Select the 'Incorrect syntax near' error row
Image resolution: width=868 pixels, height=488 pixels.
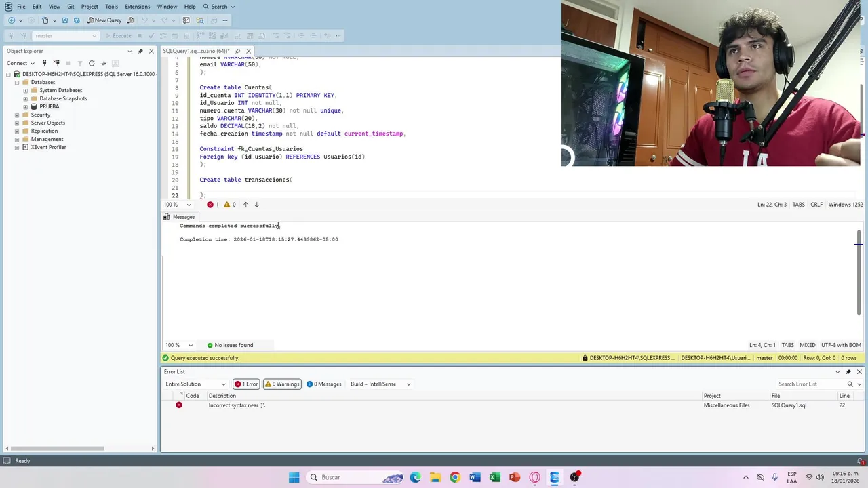(512, 405)
